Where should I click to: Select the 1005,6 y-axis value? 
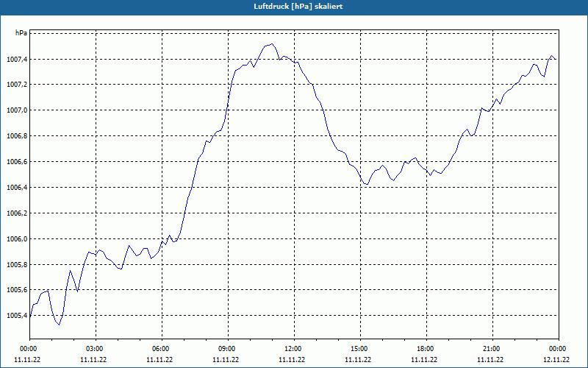pyautogui.click(x=17, y=290)
